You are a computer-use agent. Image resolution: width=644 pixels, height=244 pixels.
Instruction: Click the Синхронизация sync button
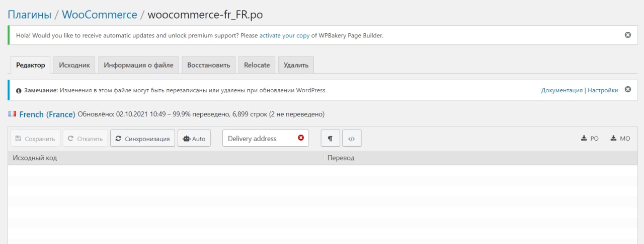(143, 138)
